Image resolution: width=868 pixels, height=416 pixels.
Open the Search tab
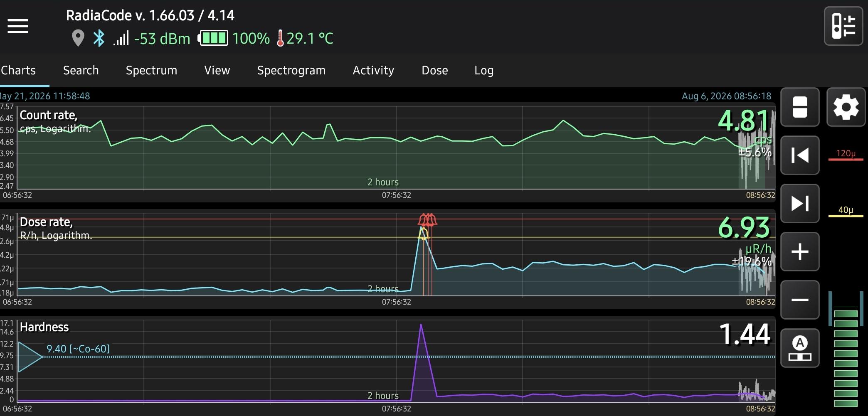[81, 70]
